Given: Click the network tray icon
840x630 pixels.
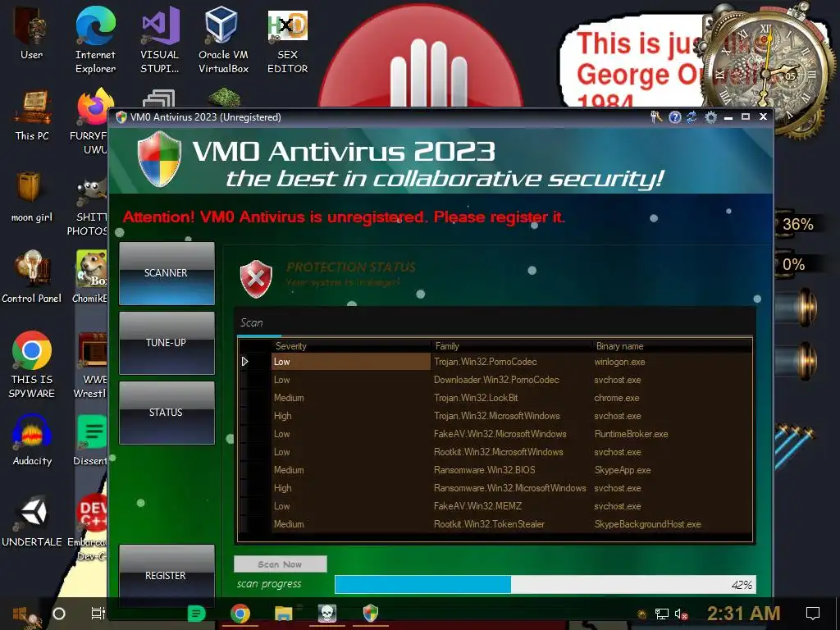Looking at the screenshot, I should pos(662,614).
